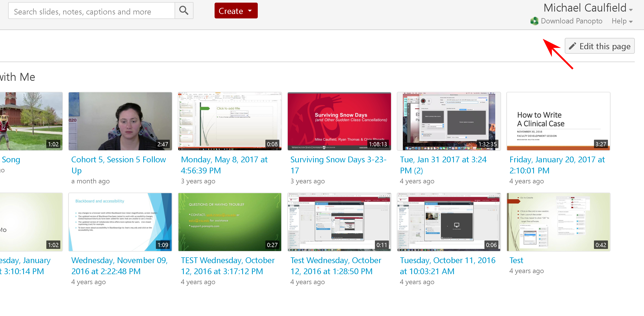
Task: Open Surviving Snow Days thumbnail
Action: pos(339,121)
